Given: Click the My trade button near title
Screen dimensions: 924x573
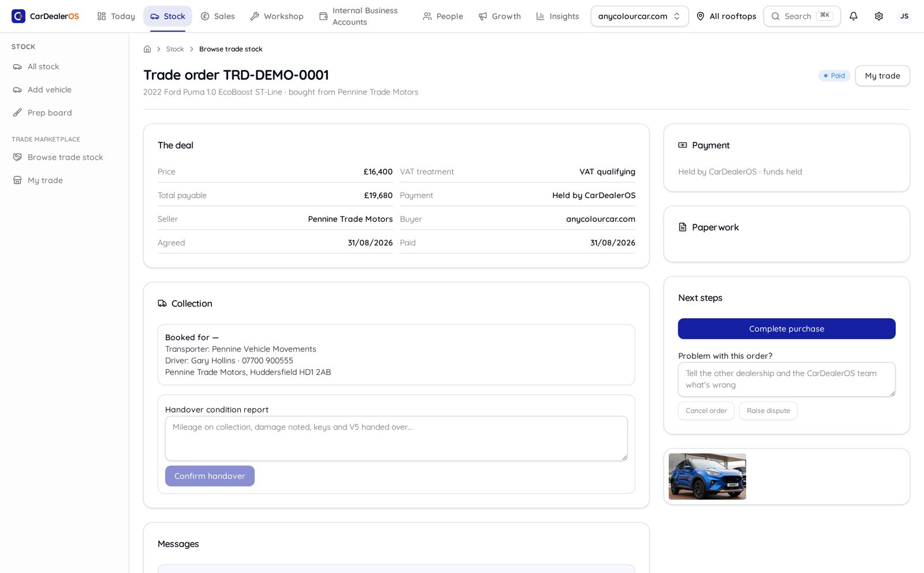Looking at the screenshot, I should pos(882,76).
